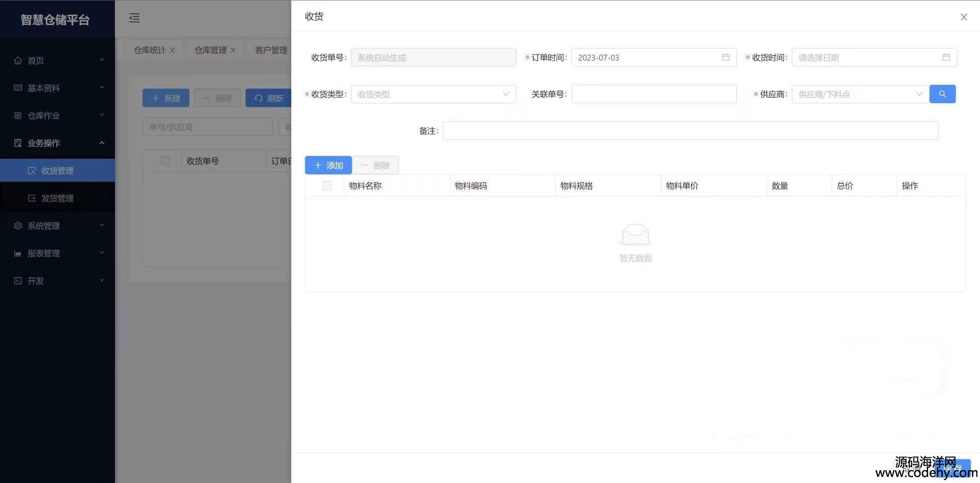Click the blue supplier search icon button
The image size is (980, 483).
click(943, 94)
